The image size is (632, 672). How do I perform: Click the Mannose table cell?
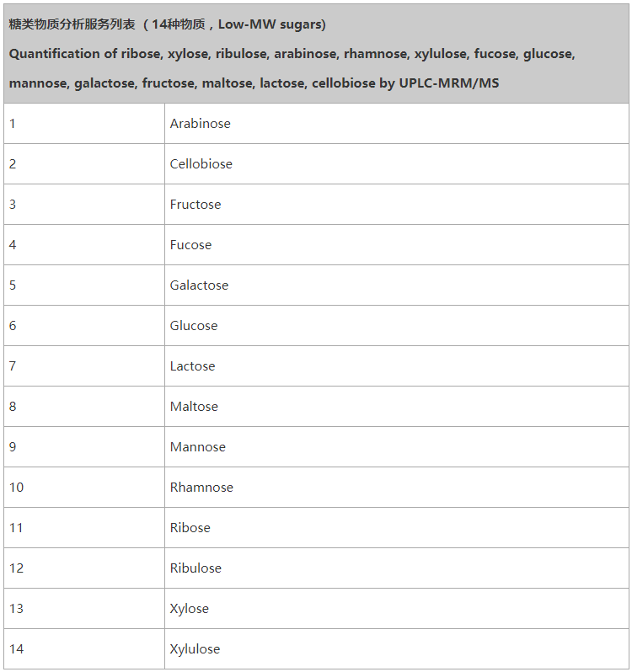[x=397, y=446]
